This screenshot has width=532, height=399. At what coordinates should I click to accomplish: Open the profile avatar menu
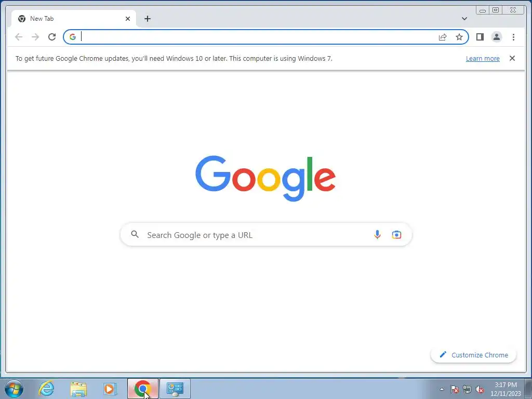pyautogui.click(x=496, y=37)
